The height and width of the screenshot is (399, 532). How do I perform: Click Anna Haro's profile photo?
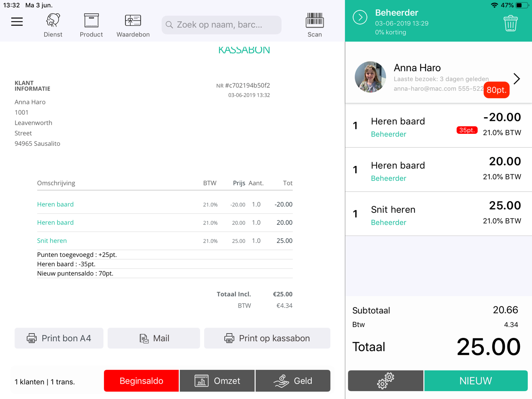[x=370, y=77]
